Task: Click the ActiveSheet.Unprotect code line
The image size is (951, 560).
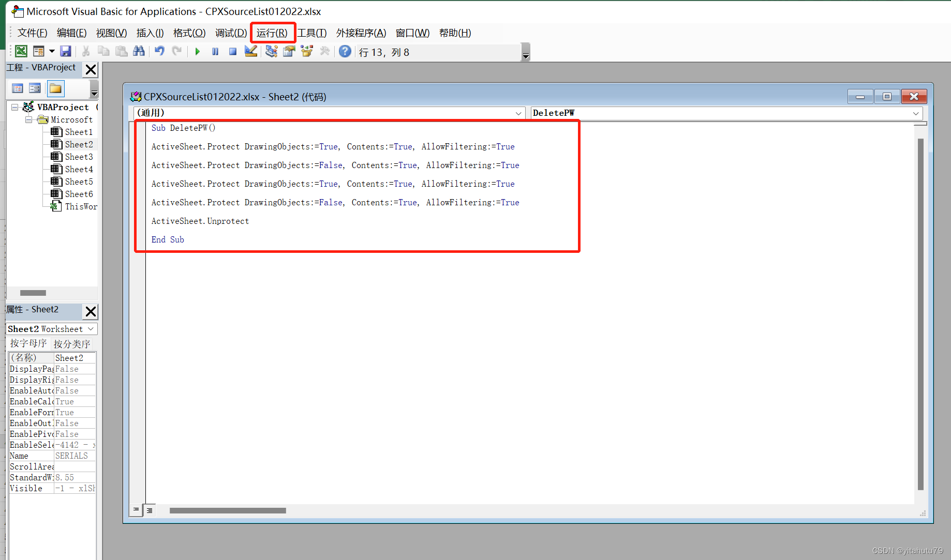Action: click(200, 221)
